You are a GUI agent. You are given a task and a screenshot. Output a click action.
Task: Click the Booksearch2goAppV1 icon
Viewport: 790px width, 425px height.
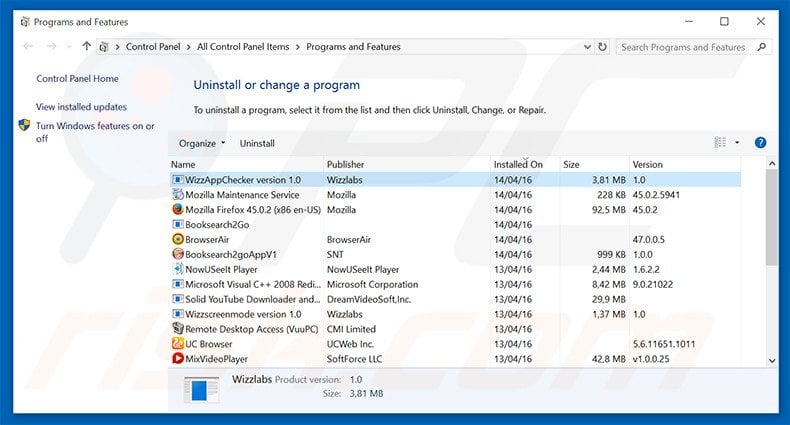click(178, 254)
